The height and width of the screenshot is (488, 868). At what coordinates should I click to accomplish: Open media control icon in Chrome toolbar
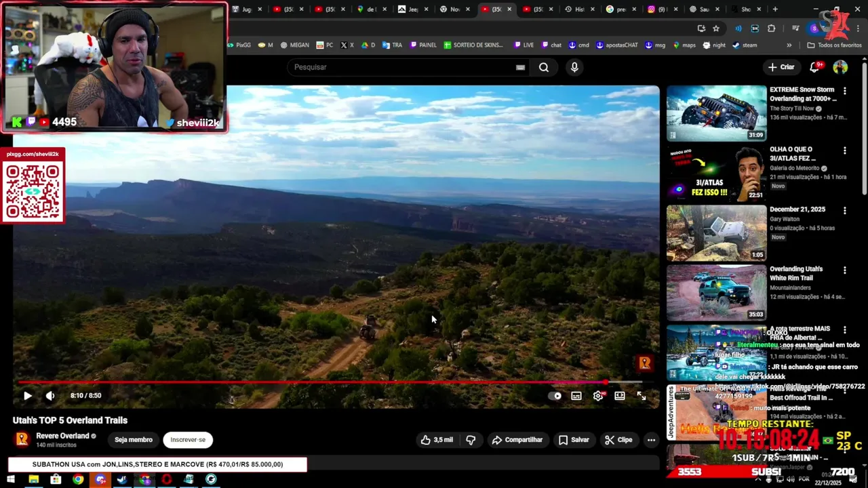click(795, 28)
